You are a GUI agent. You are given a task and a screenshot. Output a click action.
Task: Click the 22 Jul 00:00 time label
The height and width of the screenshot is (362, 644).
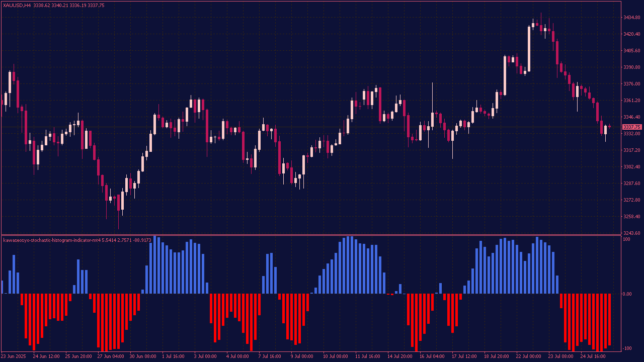[528, 356]
